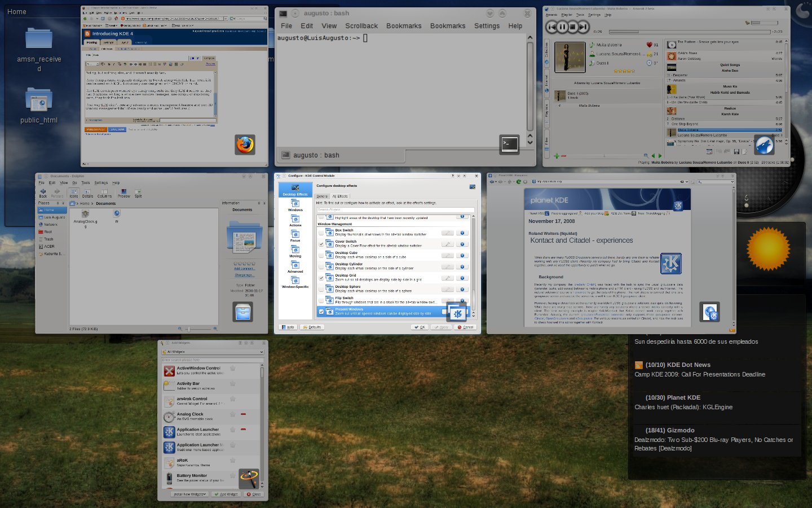The image size is (812, 508).
Task: Open Scrollback menu in bash terminal
Action: click(361, 26)
